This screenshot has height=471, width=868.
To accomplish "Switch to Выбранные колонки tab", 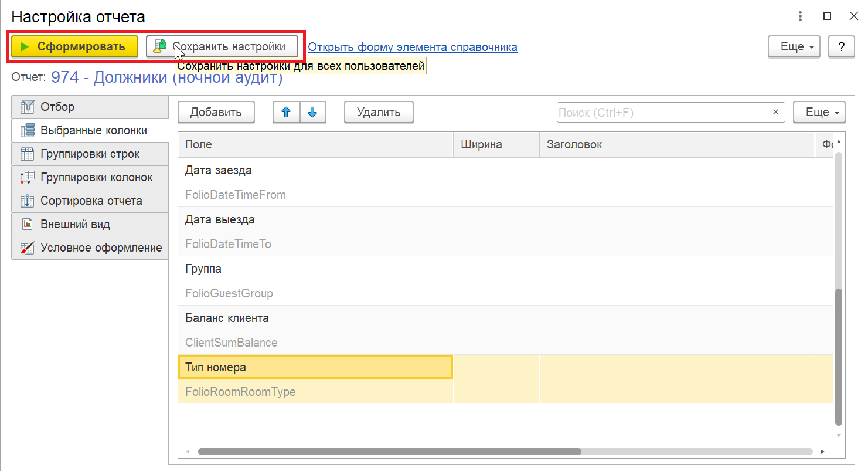I will (x=90, y=130).
